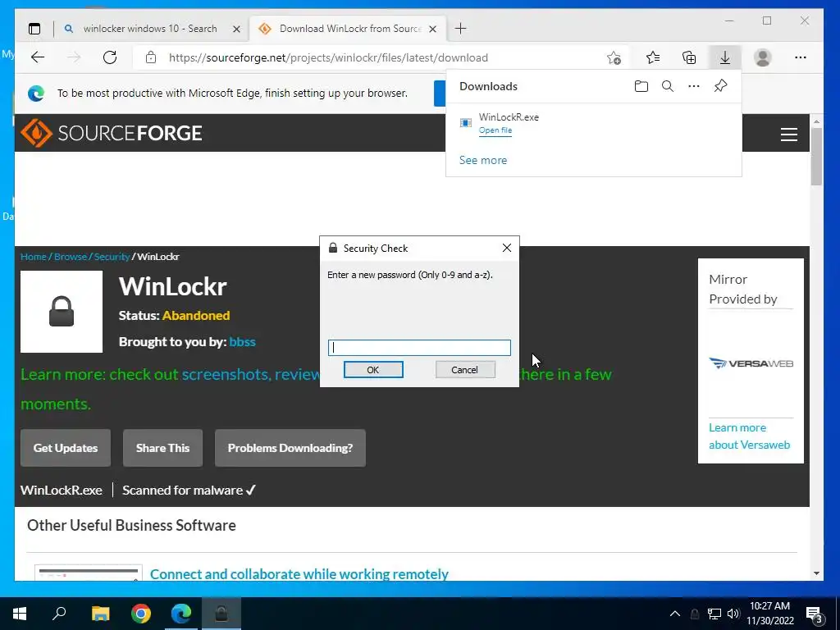The image size is (840, 630).
Task: Click the WinLockR.exe file name in Downloads
Action: [x=509, y=116]
